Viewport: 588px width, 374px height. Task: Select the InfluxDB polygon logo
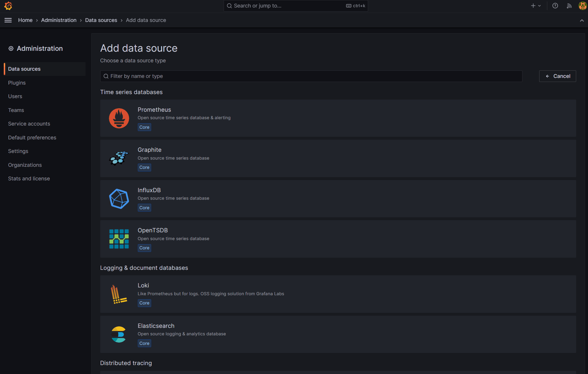[119, 199]
